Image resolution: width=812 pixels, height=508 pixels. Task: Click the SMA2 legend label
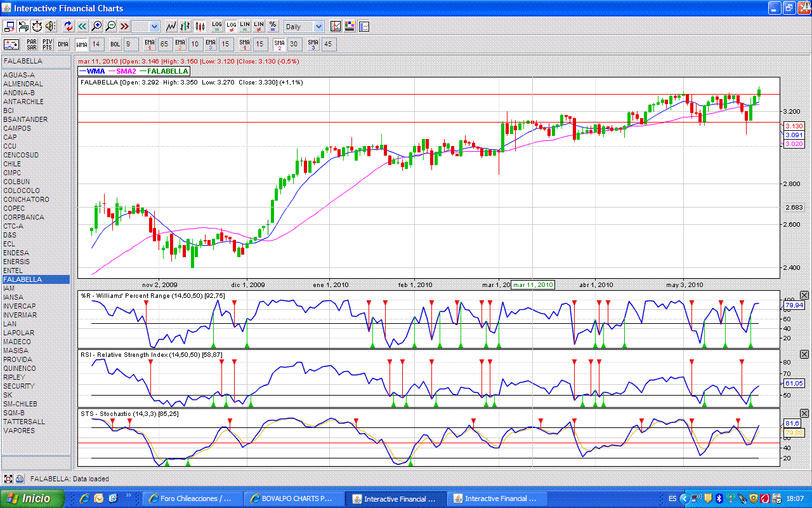click(x=126, y=71)
